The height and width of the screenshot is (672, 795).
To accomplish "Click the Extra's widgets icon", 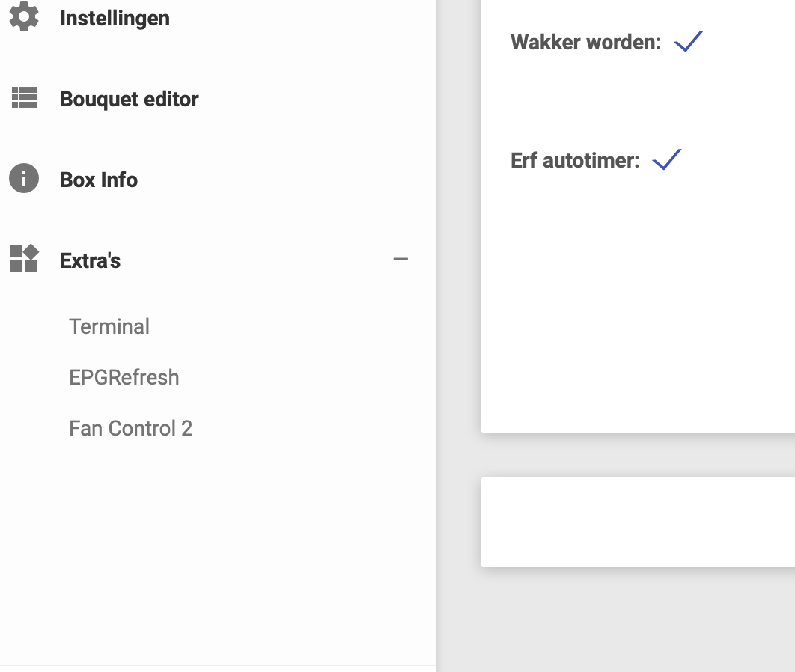I will pos(24,259).
